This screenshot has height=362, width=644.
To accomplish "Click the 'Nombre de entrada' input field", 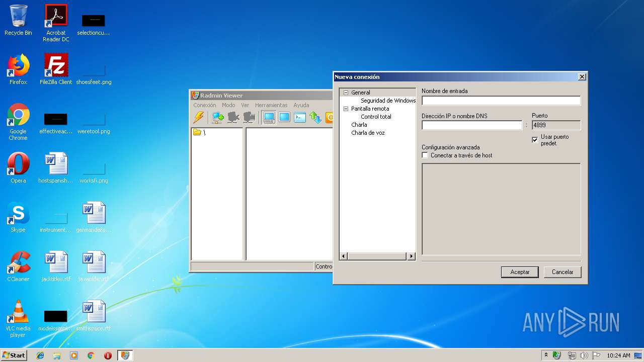I will click(501, 101).
